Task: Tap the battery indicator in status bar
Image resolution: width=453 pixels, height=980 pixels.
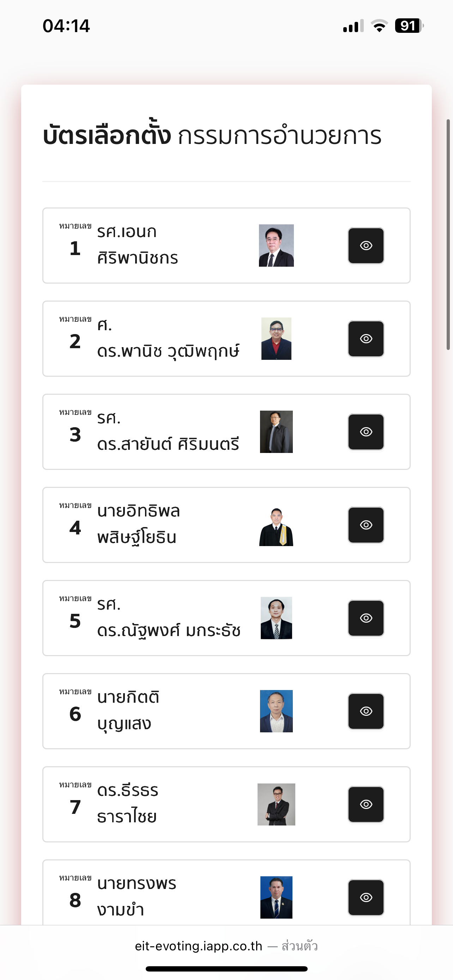Action: pos(409,26)
